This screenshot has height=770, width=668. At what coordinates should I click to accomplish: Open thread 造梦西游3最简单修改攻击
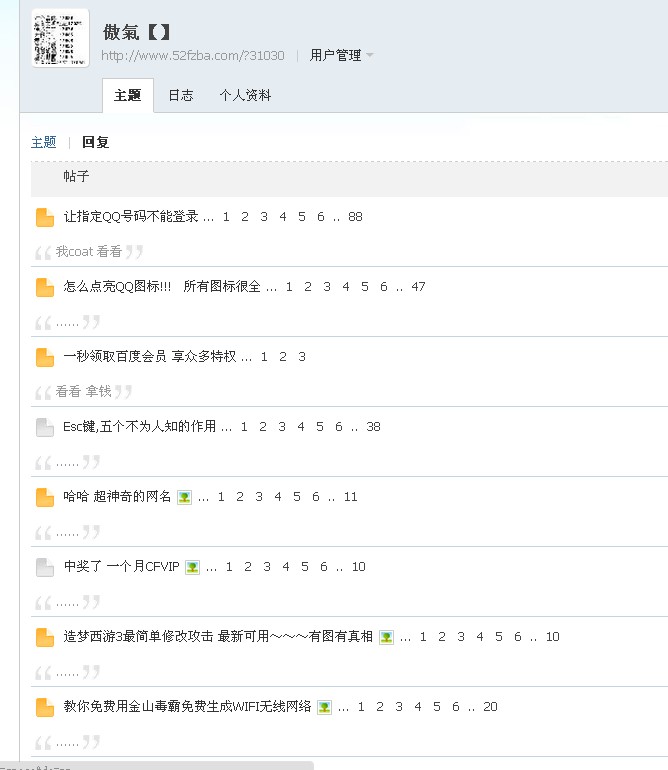click(x=218, y=636)
